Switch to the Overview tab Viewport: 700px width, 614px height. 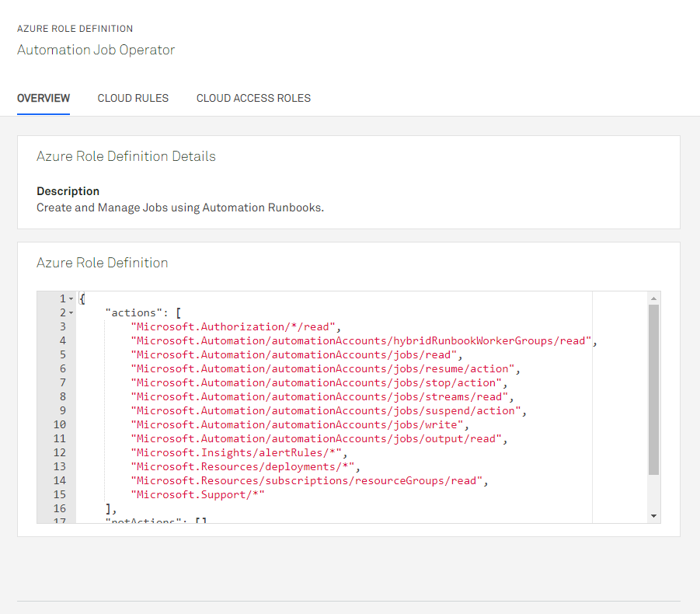(44, 98)
